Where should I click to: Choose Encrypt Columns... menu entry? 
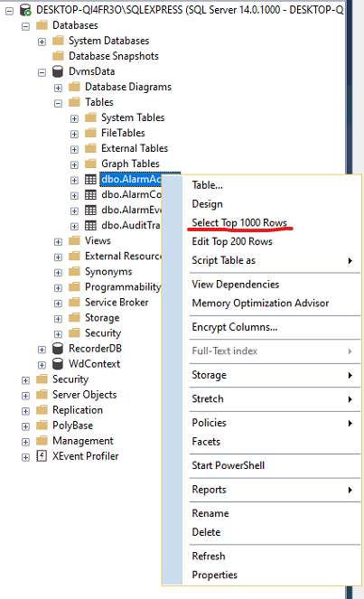[x=235, y=327]
